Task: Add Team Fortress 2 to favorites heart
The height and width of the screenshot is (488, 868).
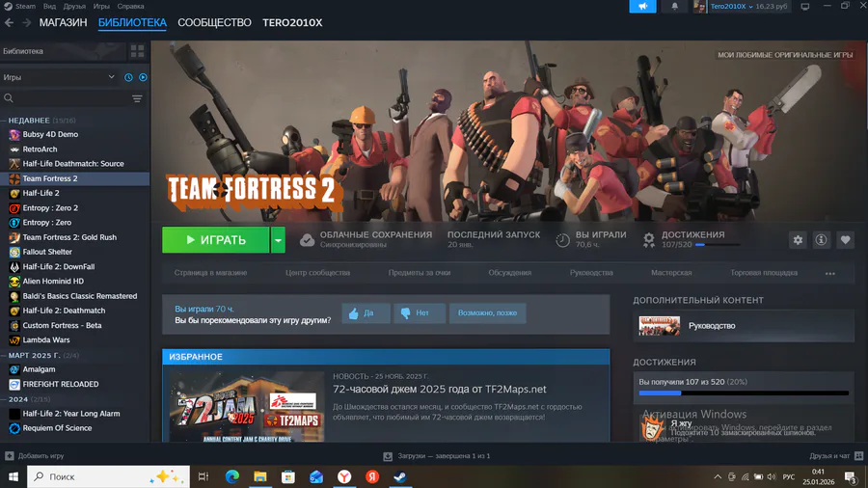Action: click(x=845, y=240)
